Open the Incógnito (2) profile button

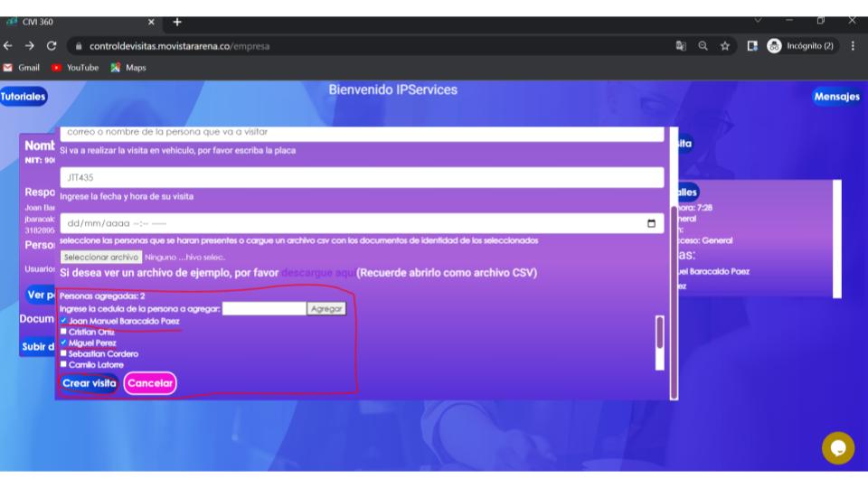[800, 46]
